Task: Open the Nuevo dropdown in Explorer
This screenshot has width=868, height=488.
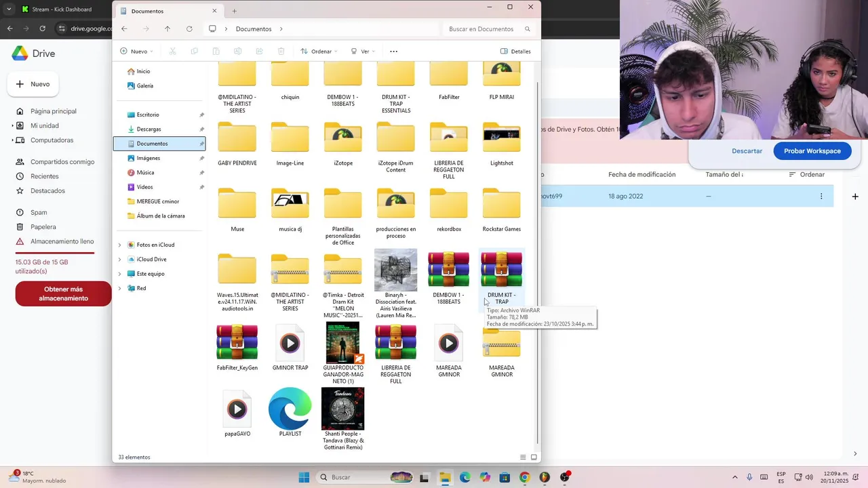Action: coord(136,52)
